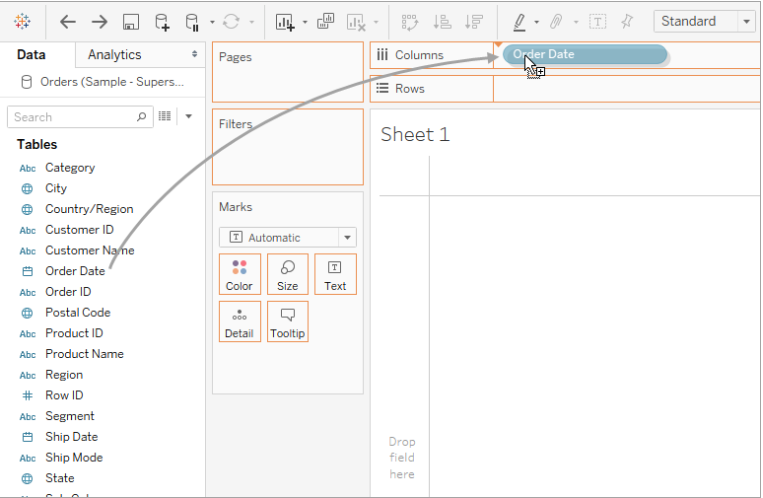Switch to the Analytics tab
The width and height of the screenshot is (763, 498).
114,55
